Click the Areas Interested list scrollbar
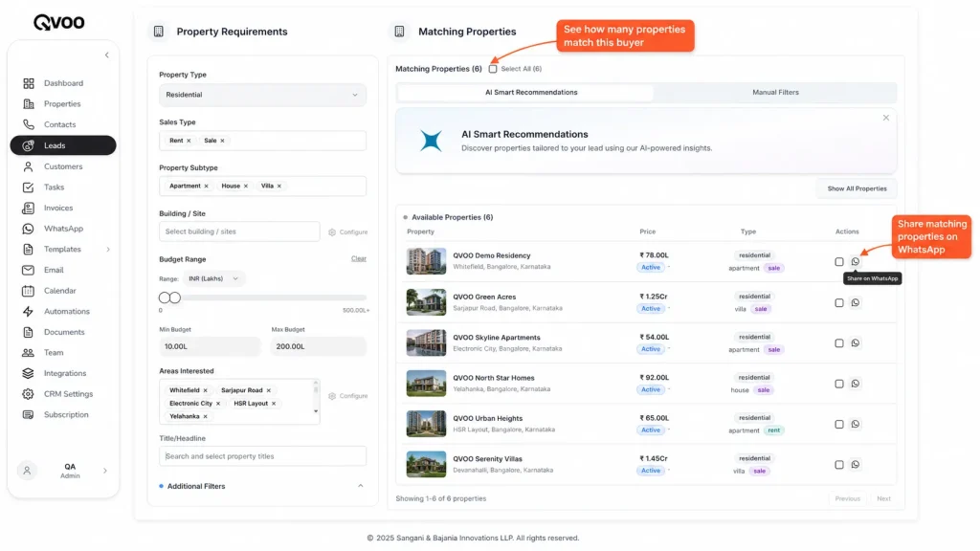 click(x=316, y=397)
